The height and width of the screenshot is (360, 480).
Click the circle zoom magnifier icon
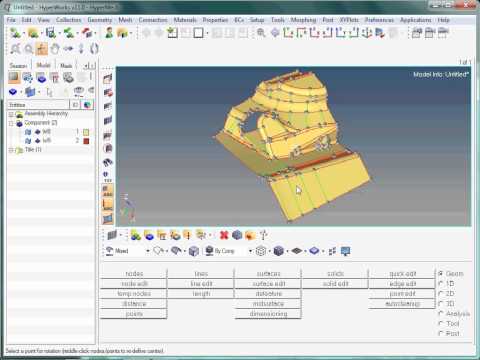tap(29, 49)
